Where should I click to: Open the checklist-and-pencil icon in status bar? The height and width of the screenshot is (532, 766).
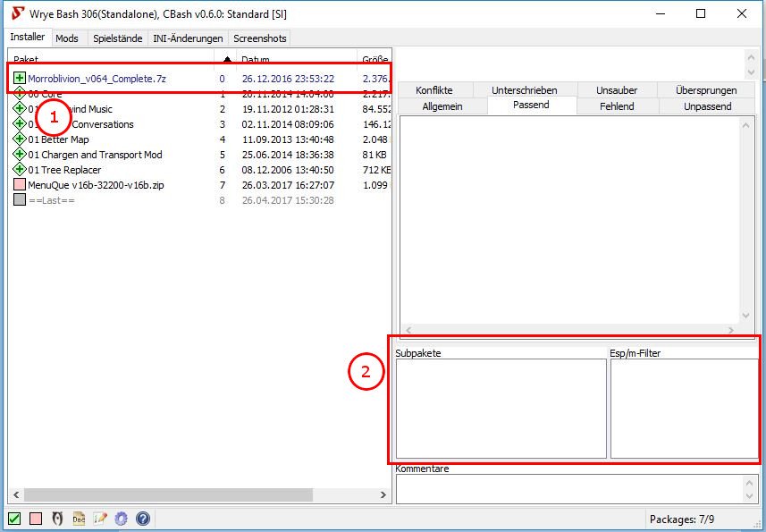pyautogui.click(x=100, y=519)
